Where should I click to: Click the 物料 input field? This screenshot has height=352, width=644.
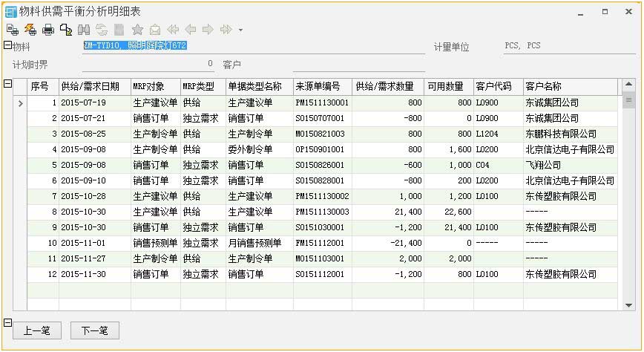[x=252, y=46]
